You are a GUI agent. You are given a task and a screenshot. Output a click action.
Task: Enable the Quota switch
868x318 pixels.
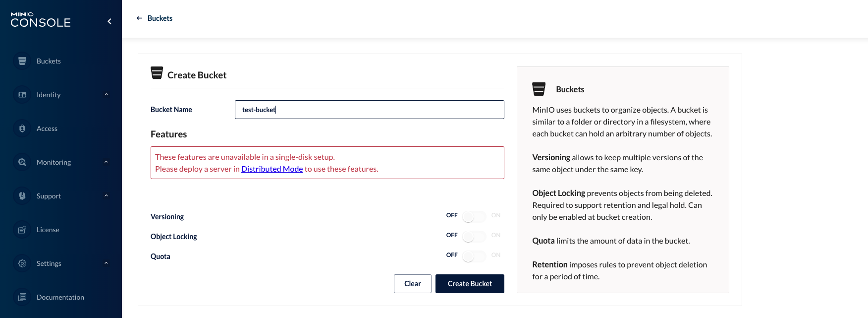[x=473, y=256]
